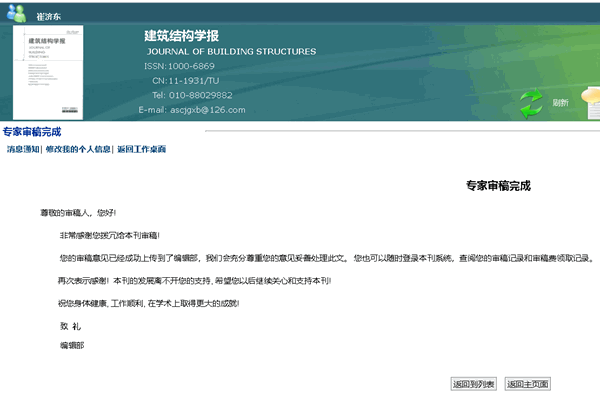Click the username 崔济东
The height and width of the screenshot is (398, 600).
49,16
